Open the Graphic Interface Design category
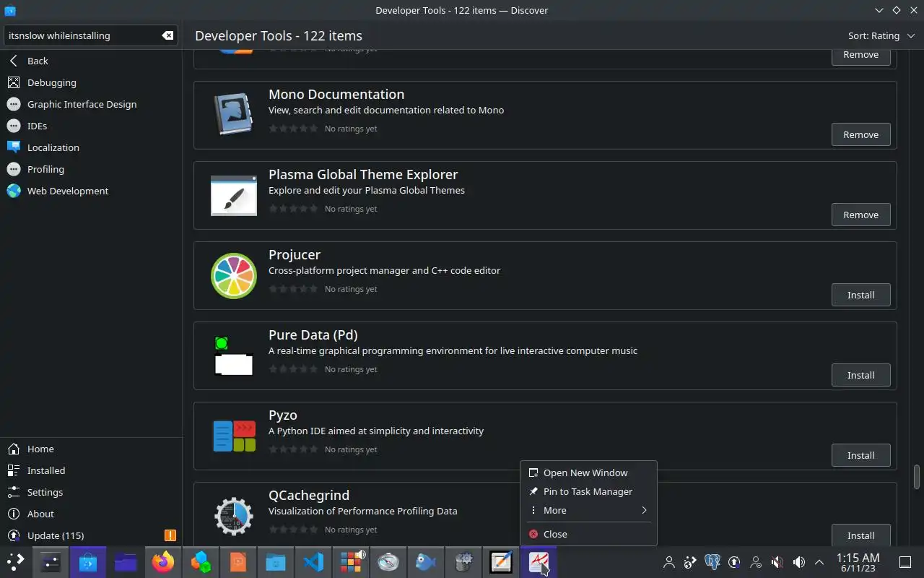Image resolution: width=924 pixels, height=578 pixels. pyautogui.click(x=91, y=104)
